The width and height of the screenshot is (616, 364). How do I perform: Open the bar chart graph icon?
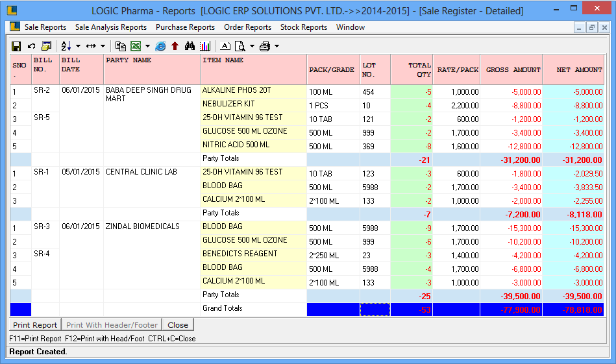pyautogui.click(x=205, y=46)
